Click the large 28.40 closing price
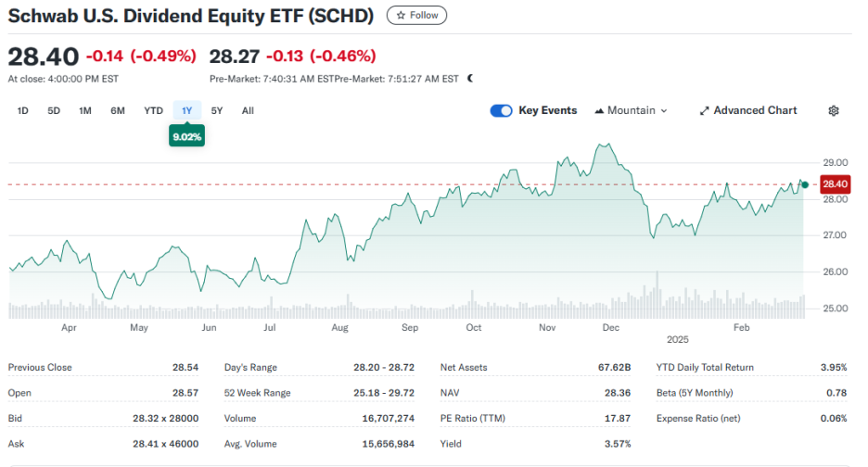The height and width of the screenshot is (467, 868). (x=44, y=57)
